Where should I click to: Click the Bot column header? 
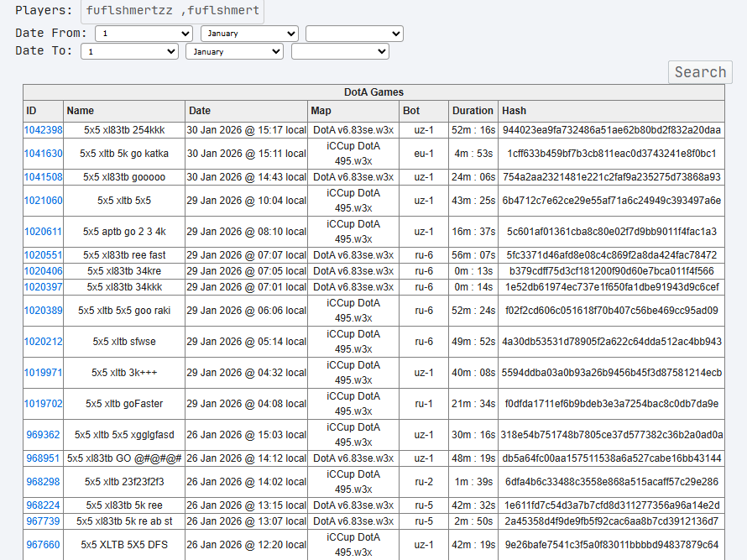[424, 111]
